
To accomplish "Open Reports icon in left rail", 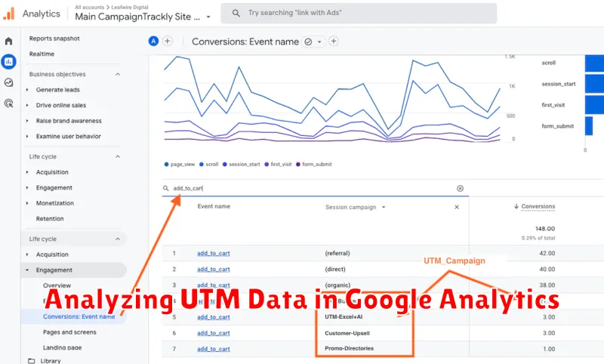I will point(8,62).
